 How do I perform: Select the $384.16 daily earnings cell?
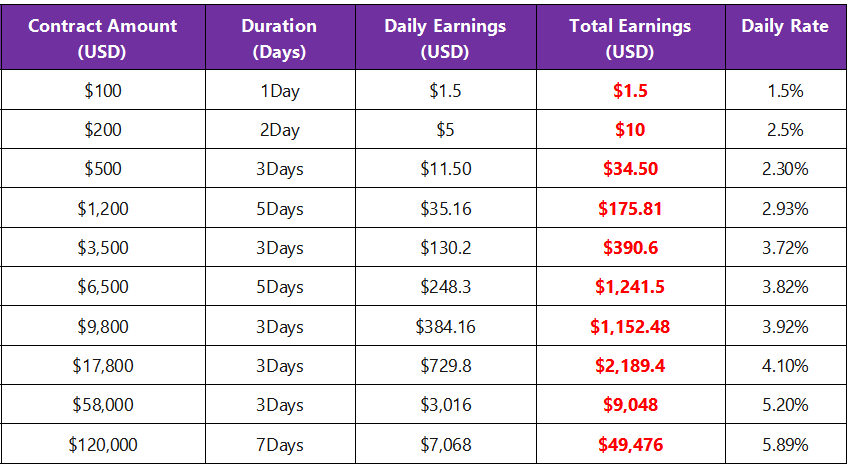(445, 326)
